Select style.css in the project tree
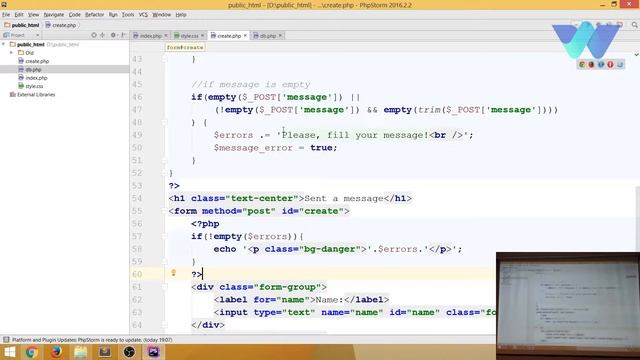 [x=34, y=86]
